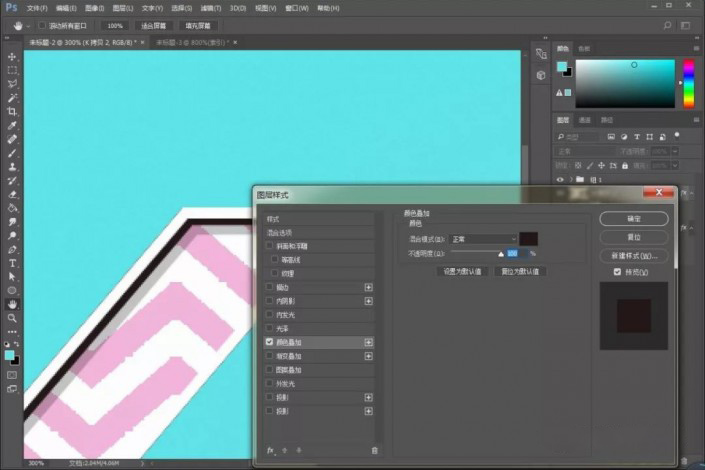
Task: Check the 滚动所有窗口 option
Action: pos(42,26)
